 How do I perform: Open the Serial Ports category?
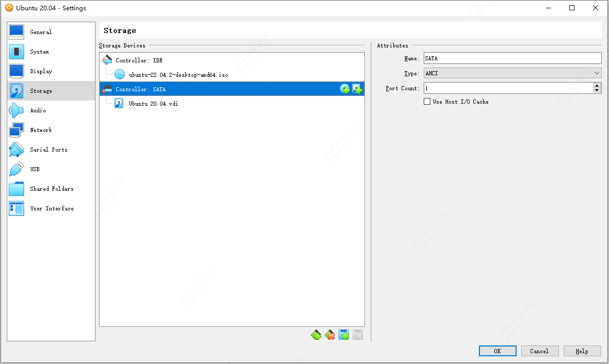click(51, 150)
